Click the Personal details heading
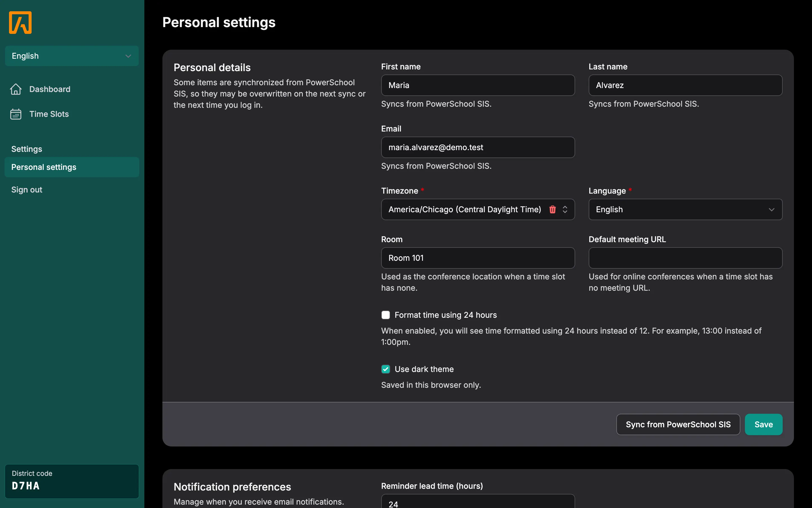Image resolution: width=812 pixels, height=508 pixels. (x=212, y=67)
